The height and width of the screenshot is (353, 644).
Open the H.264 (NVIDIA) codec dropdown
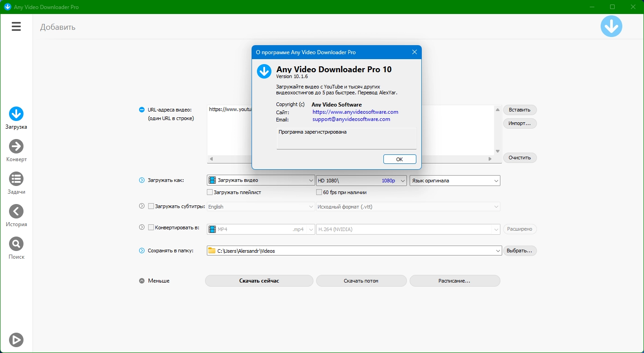tap(408, 229)
